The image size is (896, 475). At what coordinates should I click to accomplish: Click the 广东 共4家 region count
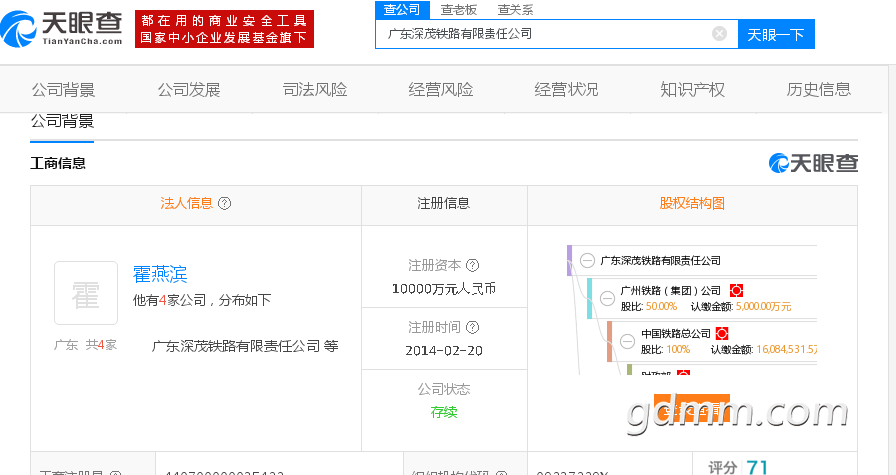click(85, 345)
